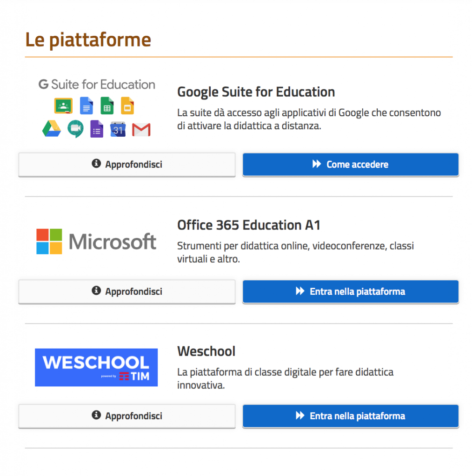Click the Google Forms icon
The image size is (472, 476).
point(97,129)
